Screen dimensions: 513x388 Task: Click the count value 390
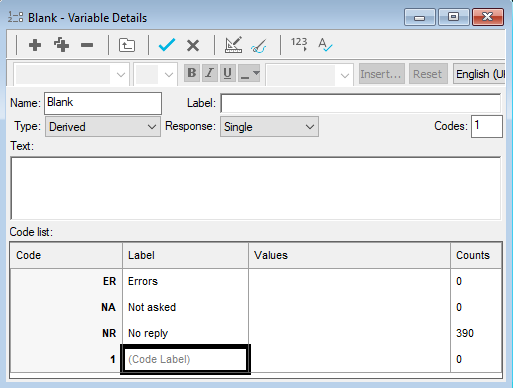[465, 333]
